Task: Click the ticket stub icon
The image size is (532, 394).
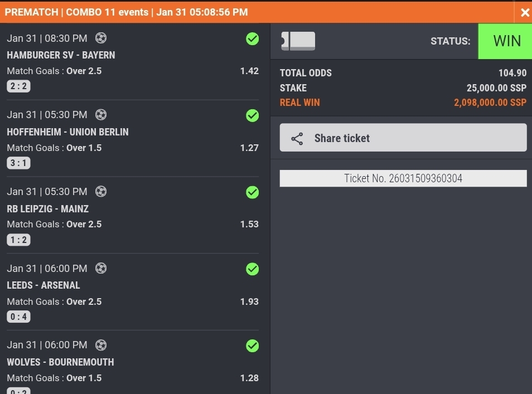Action: click(298, 41)
